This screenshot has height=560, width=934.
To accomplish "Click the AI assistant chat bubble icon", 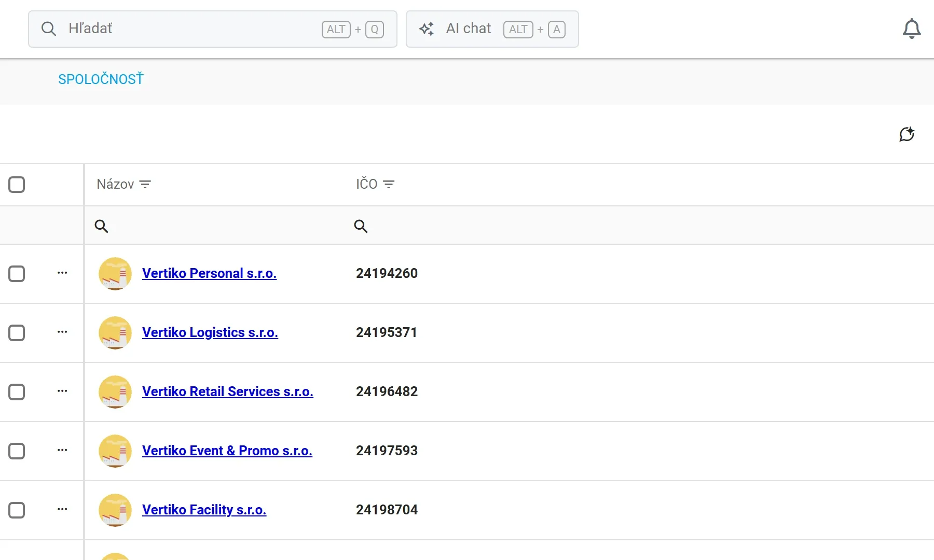I will tap(906, 134).
